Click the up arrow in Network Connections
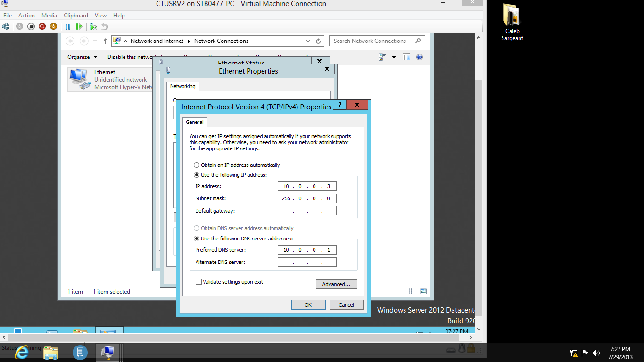Screen dimensions: 644x362 pyautogui.click(x=106, y=41)
